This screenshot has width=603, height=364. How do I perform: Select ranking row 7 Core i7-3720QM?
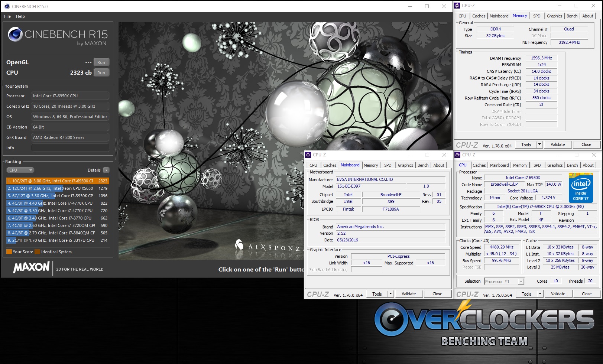[x=58, y=225]
